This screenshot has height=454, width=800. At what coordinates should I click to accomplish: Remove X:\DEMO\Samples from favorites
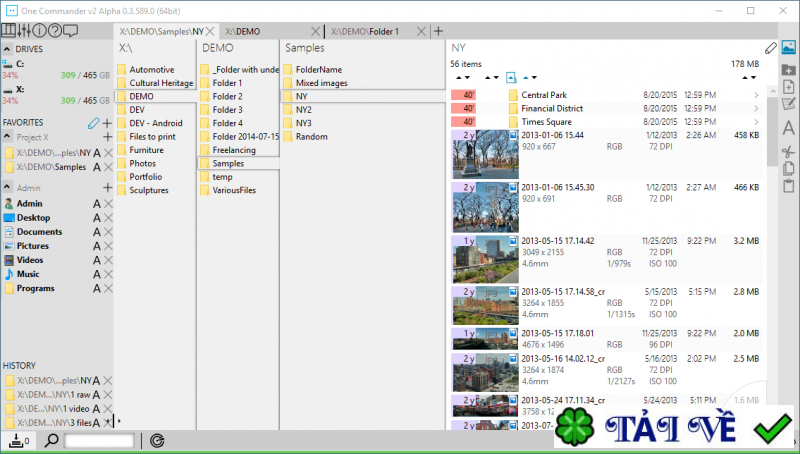pyautogui.click(x=108, y=167)
